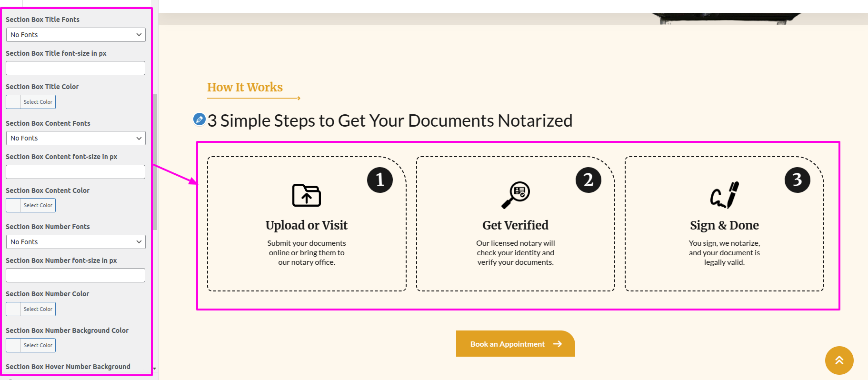
Task: Click the signature pen icon
Action: point(724,195)
